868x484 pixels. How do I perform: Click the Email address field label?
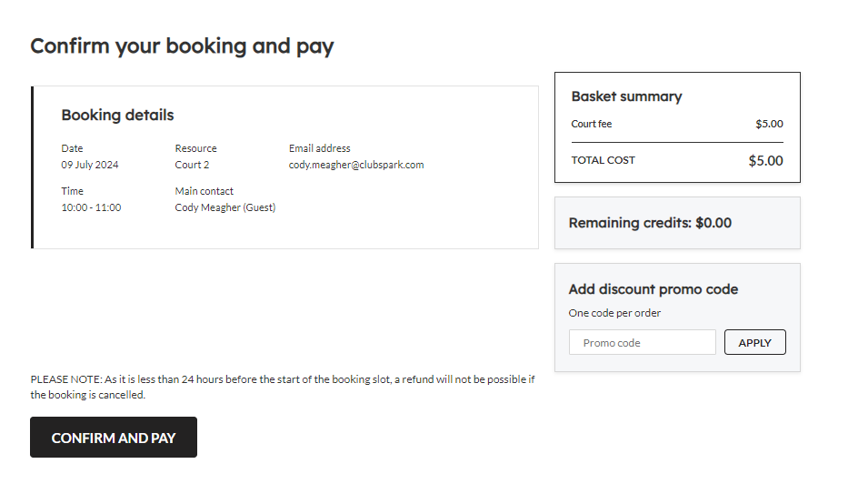pyautogui.click(x=319, y=148)
